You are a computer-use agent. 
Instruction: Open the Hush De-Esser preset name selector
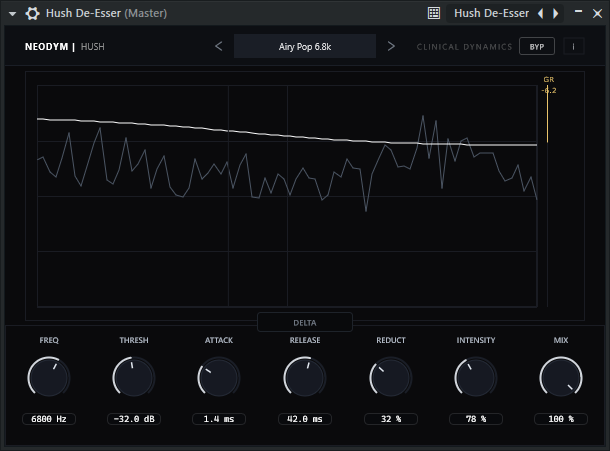tap(491, 13)
